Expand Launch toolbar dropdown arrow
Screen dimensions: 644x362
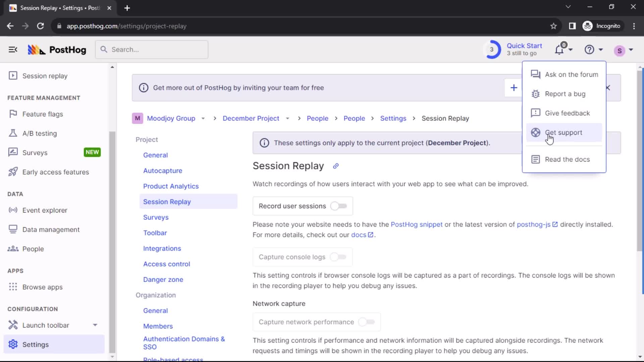95,325
